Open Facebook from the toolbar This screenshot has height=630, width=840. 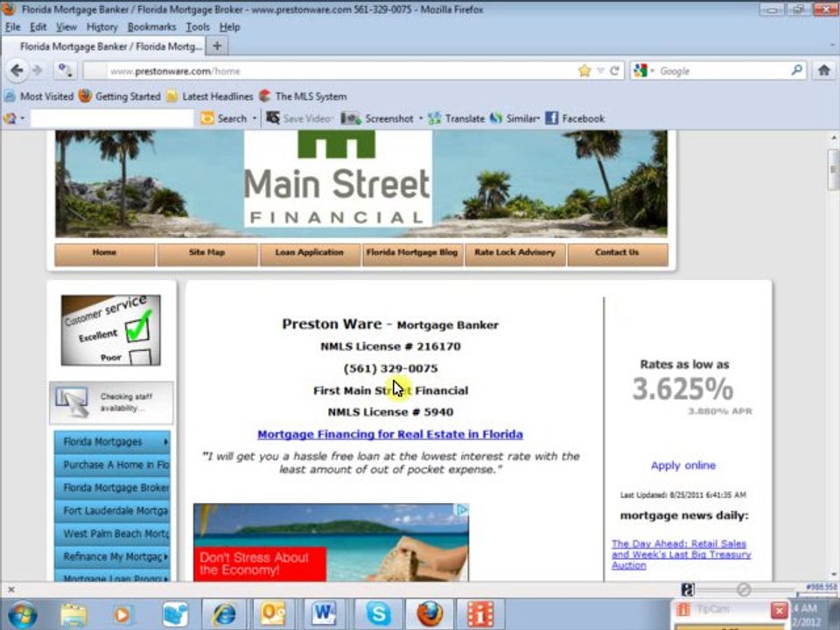[575, 118]
